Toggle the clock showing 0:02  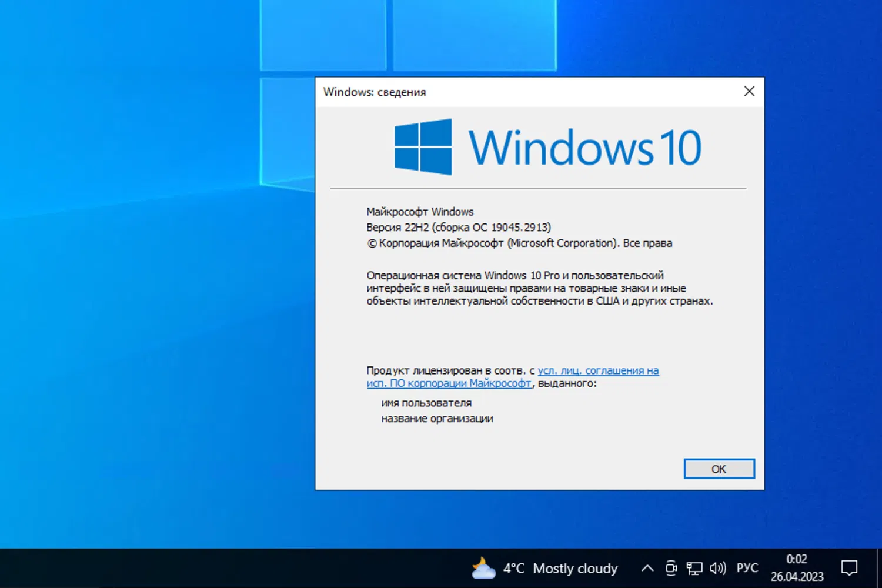(797, 559)
